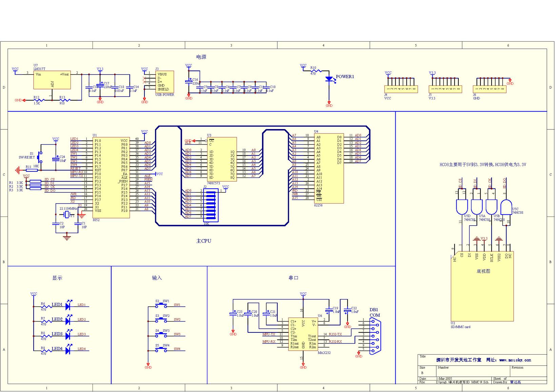Screen dimensions: 555x392
Task: Click the U5A 74HC08 AND gate
Action: 477,207
